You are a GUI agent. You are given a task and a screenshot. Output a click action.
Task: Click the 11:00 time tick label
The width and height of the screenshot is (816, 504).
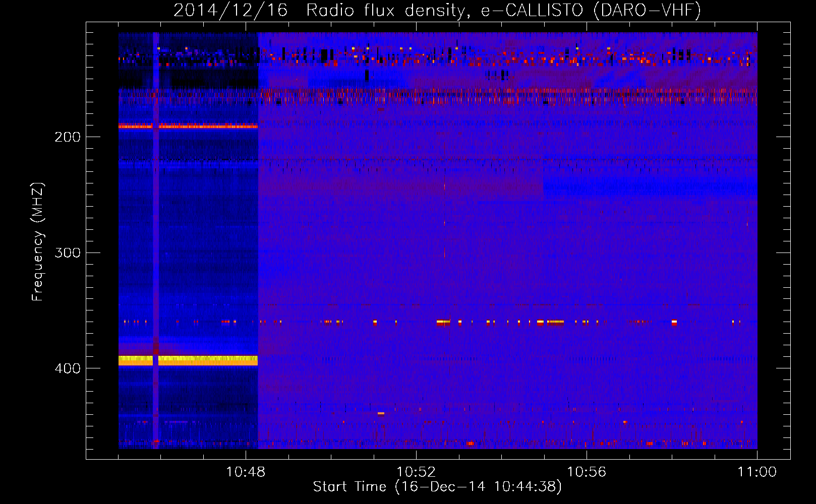pyautogui.click(x=757, y=472)
